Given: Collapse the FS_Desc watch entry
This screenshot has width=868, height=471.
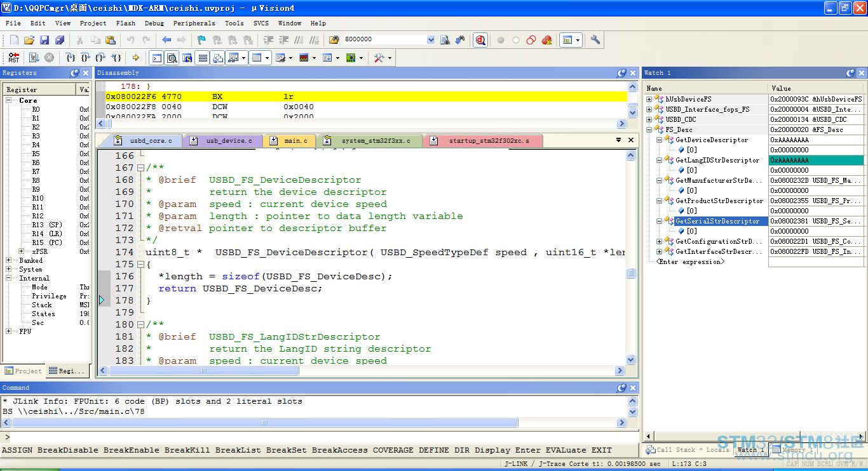Looking at the screenshot, I should tap(649, 129).
